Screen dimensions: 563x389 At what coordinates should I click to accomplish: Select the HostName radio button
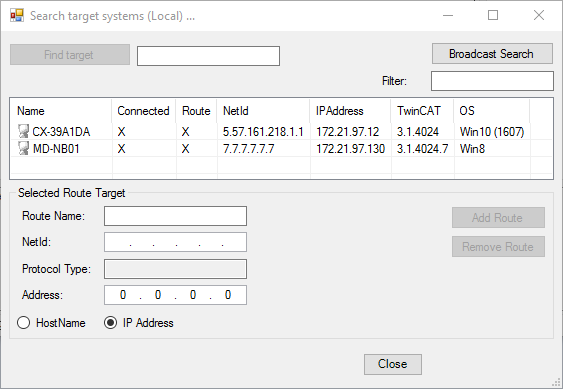tap(24, 323)
